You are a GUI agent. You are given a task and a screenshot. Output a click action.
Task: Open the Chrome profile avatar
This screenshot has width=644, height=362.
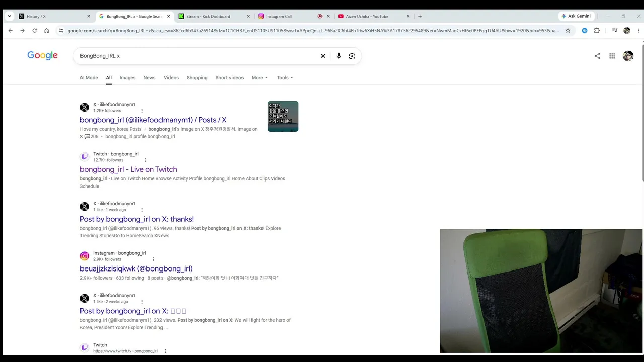[627, 31]
